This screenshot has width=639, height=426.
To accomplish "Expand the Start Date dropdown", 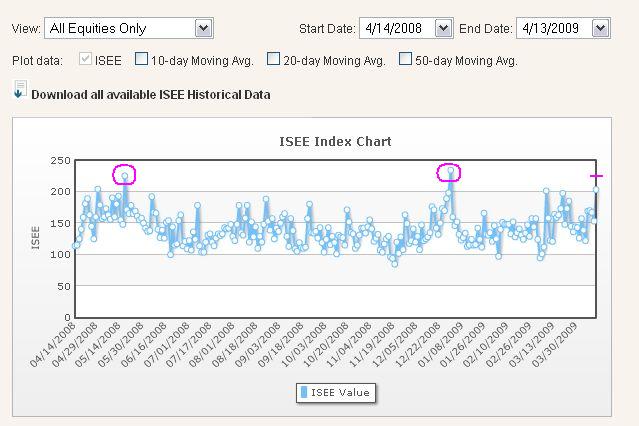I will (x=444, y=29).
